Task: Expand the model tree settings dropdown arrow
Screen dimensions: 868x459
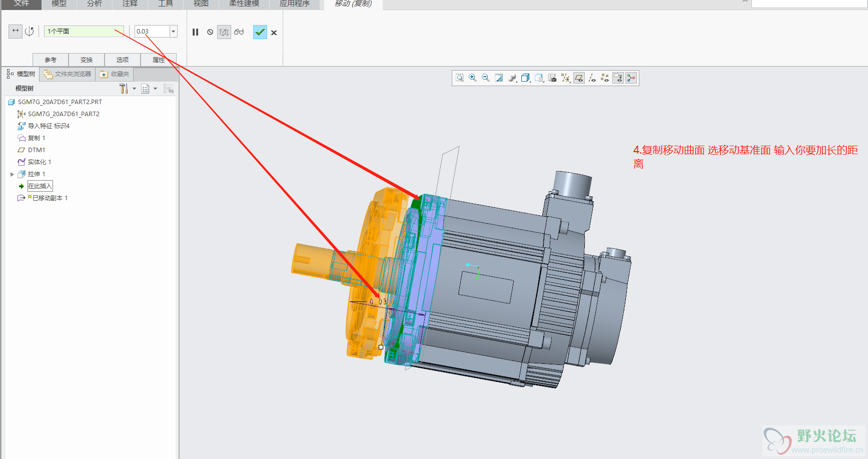Action: pyautogui.click(x=134, y=89)
